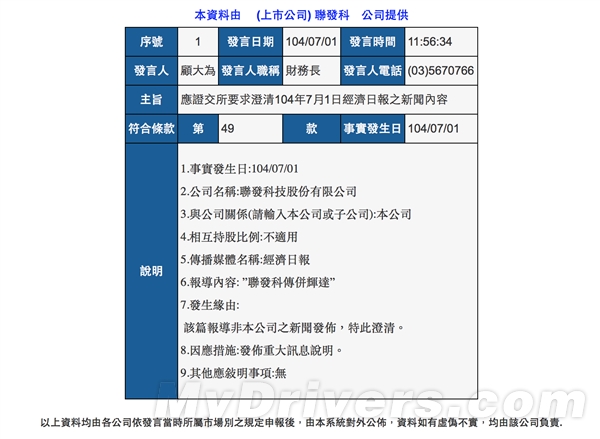Click the subject text about 經濟日報 news
Screen dimensions: 600x439
click(x=314, y=100)
